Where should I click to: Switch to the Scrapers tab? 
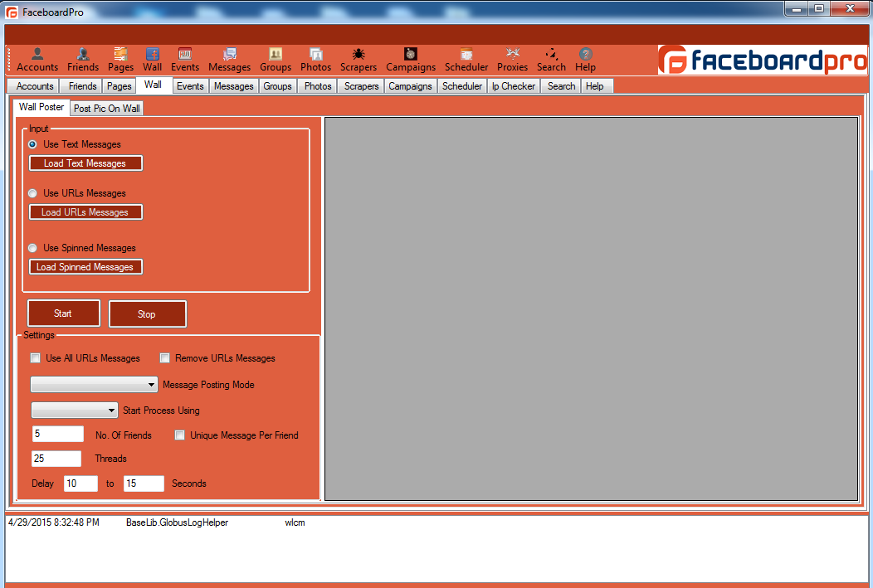[361, 86]
